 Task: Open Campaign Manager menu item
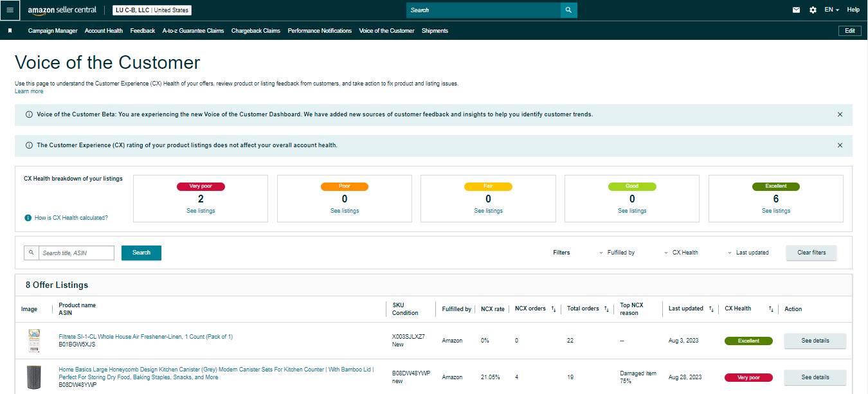53,31
